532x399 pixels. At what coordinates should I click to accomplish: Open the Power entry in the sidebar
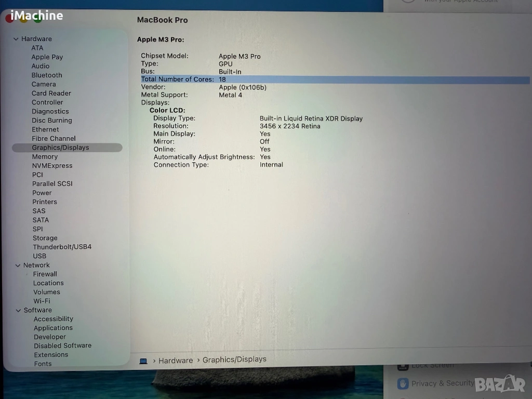pos(42,193)
